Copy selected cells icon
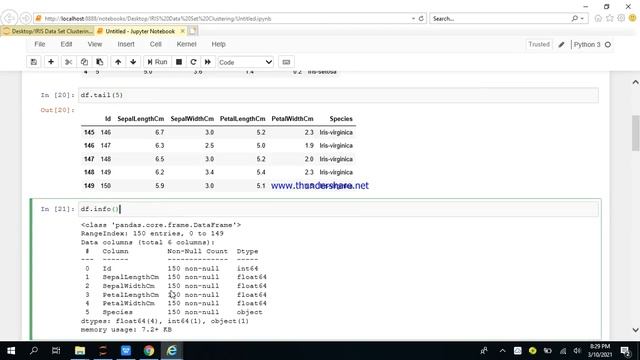This screenshot has width=640, height=360. coord(84,62)
